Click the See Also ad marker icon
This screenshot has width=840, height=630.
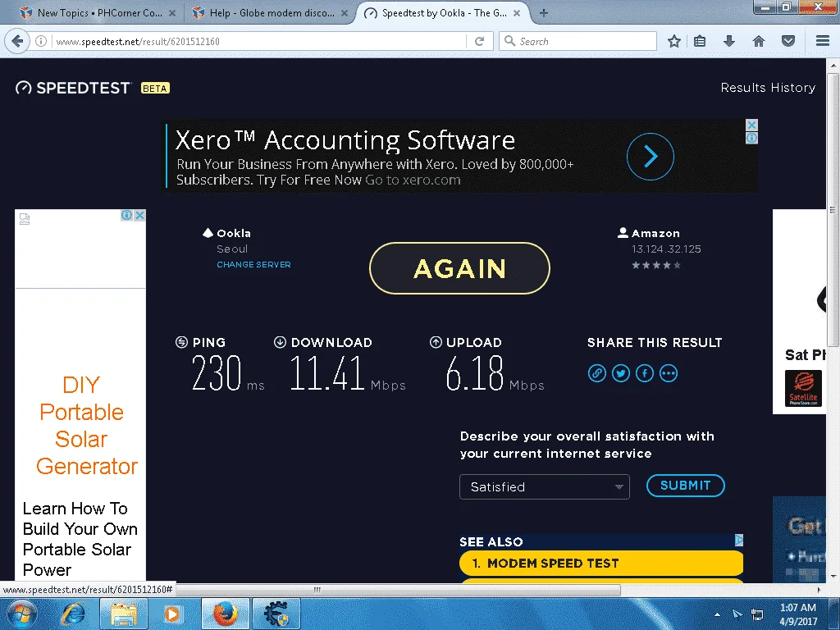pos(738,540)
